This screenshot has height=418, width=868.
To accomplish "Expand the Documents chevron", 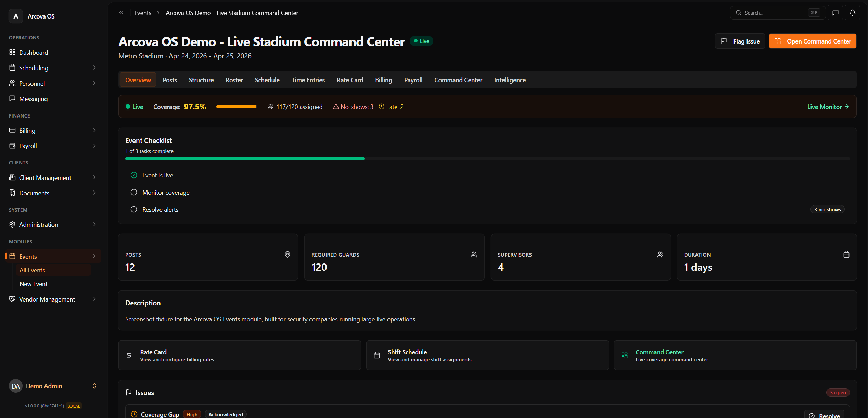I will [x=94, y=193].
